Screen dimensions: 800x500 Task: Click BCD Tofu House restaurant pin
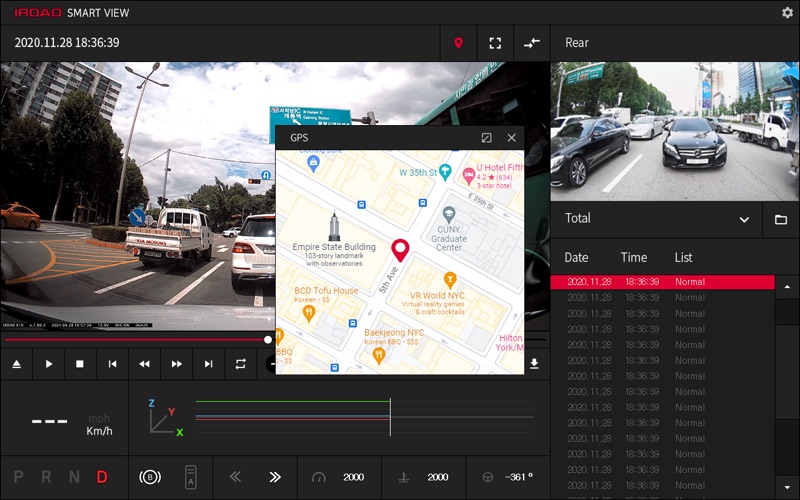click(x=309, y=313)
